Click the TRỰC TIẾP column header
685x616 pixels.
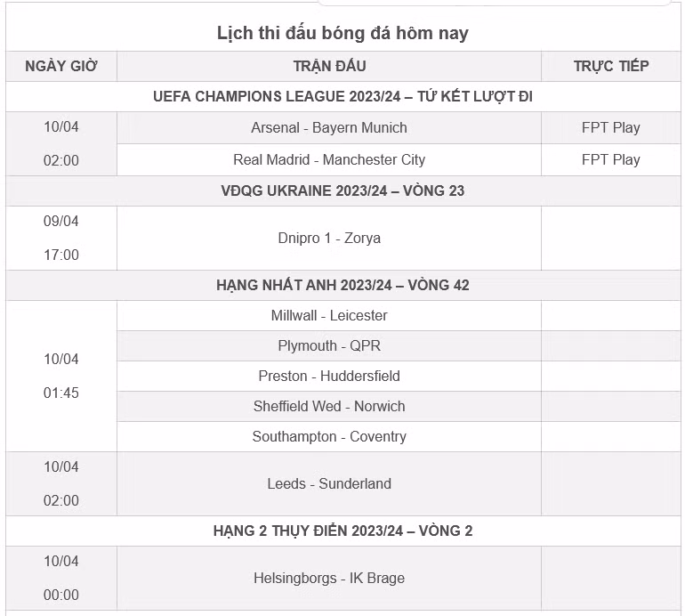[x=611, y=66]
